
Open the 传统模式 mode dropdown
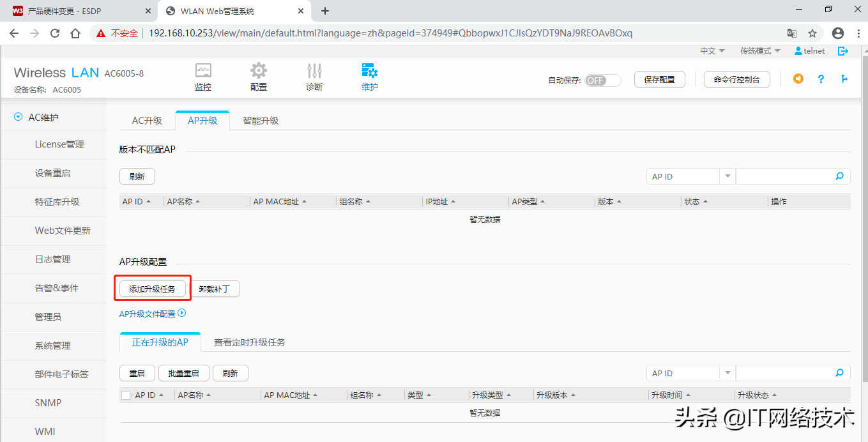[760, 51]
